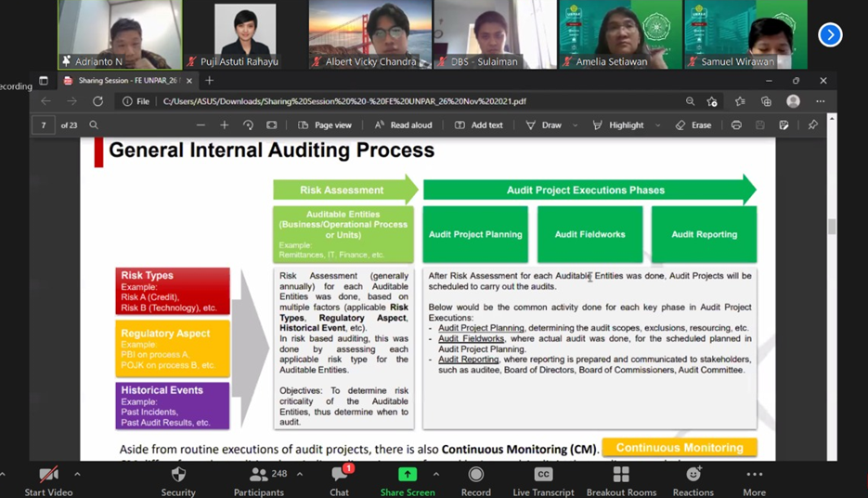Image resolution: width=868 pixels, height=498 pixels.
Task: Open the More menu in Zoom toolbar
Action: pos(754,475)
